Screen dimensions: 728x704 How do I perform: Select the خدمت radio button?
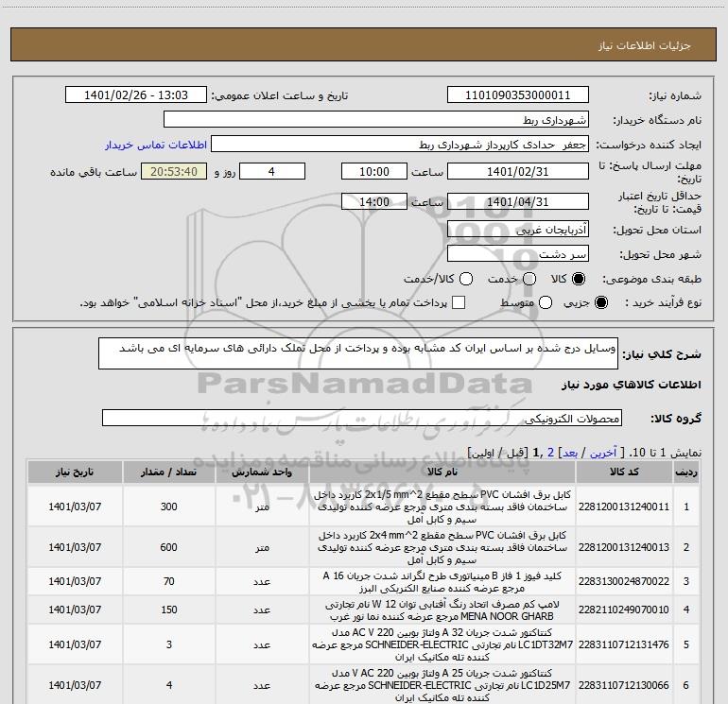click(x=529, y=279)
